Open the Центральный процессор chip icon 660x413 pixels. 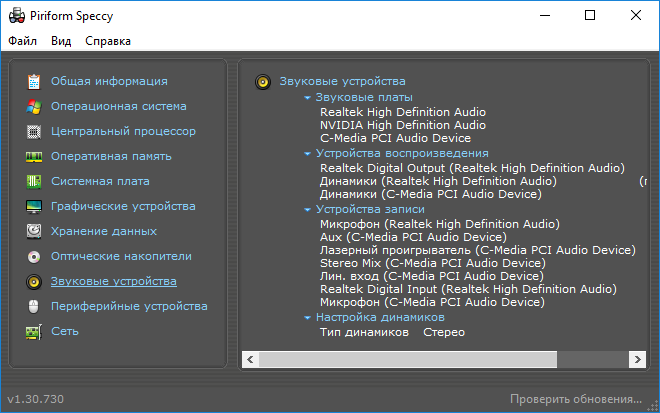coord(34,131)
